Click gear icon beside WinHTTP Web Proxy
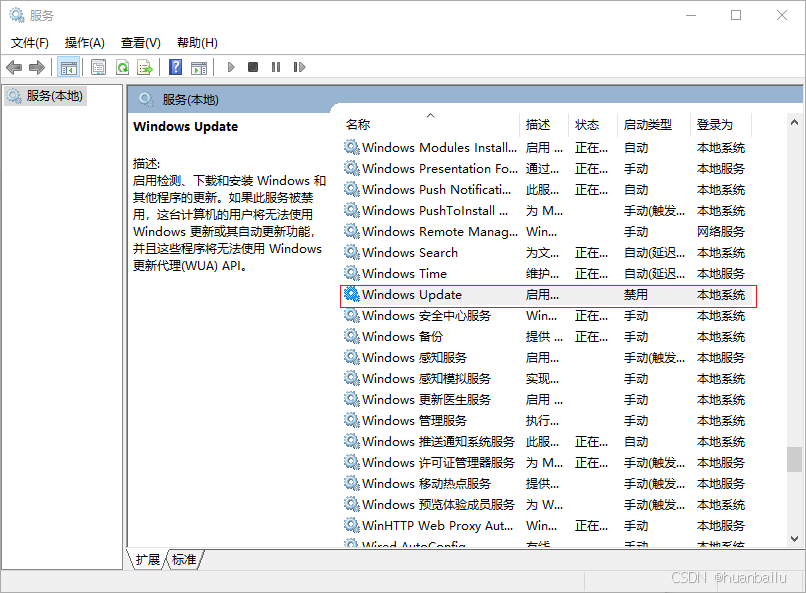This screenshot has width=806, height=593. coord(352,525)
